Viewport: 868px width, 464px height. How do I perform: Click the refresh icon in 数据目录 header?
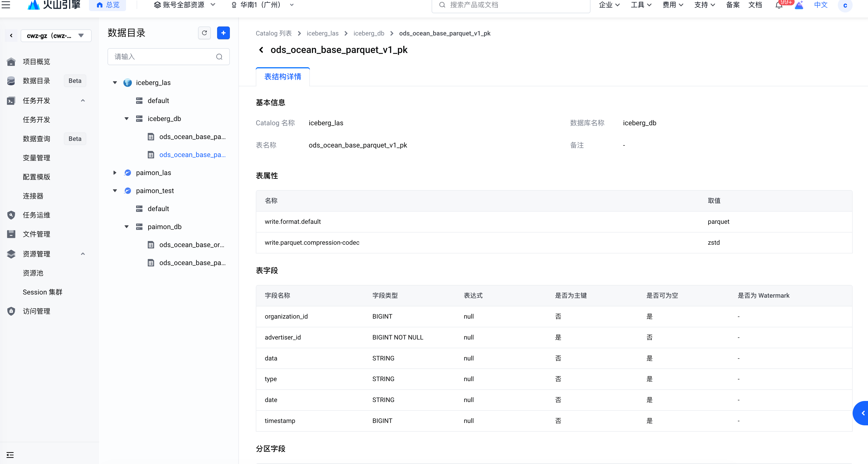click(204, 33)
